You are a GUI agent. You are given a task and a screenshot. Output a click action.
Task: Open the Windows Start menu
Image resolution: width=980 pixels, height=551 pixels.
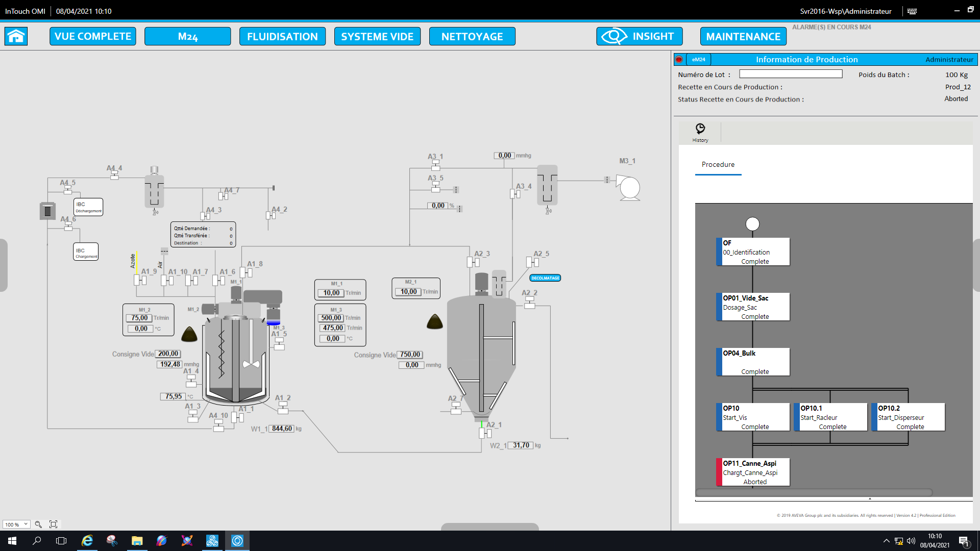12,541
